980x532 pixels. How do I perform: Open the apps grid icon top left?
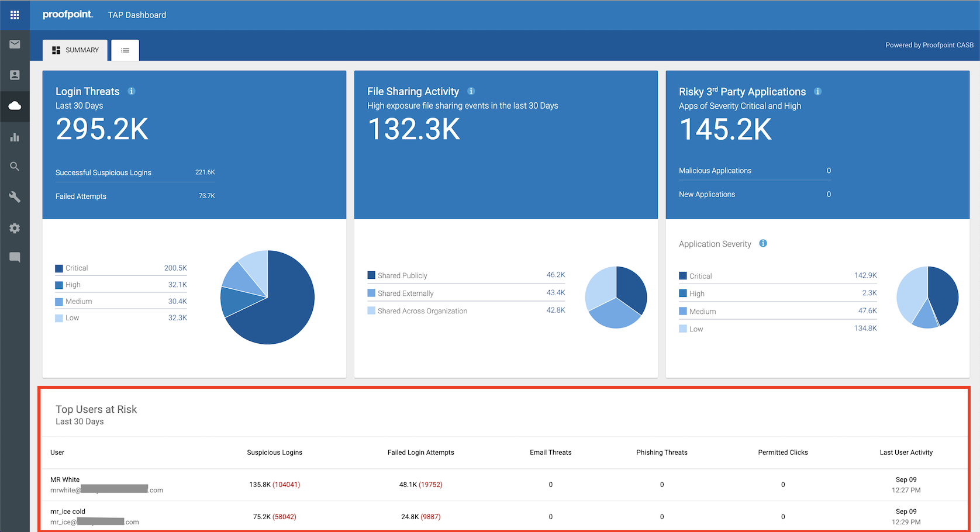(15, 15)
